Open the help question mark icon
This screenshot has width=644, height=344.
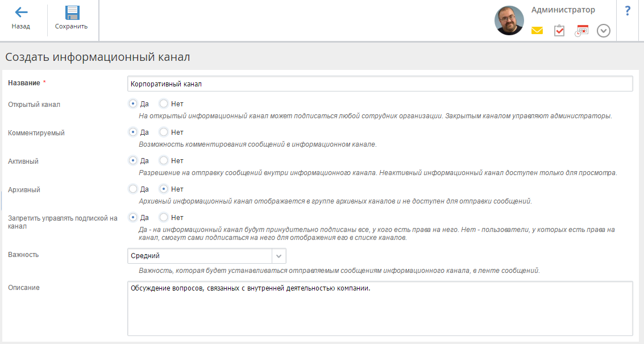[627, 11]
